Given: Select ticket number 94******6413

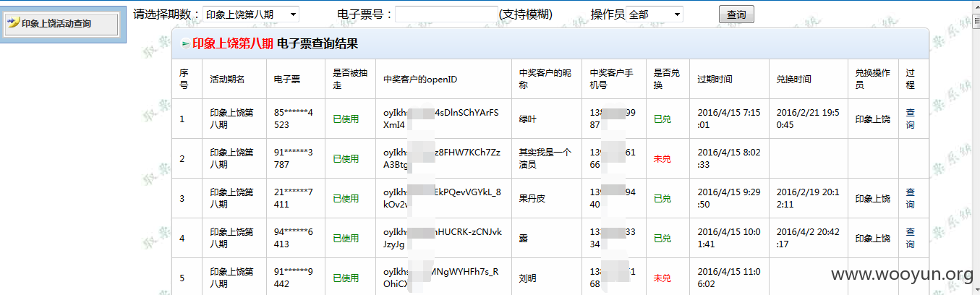Looking at the screenshot, I should point(294,238).
